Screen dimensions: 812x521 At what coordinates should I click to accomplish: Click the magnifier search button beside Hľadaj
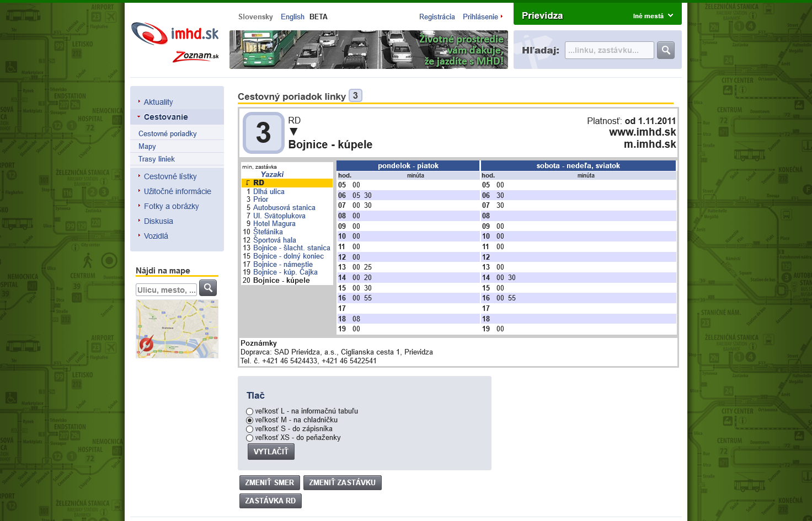[666, 50]
